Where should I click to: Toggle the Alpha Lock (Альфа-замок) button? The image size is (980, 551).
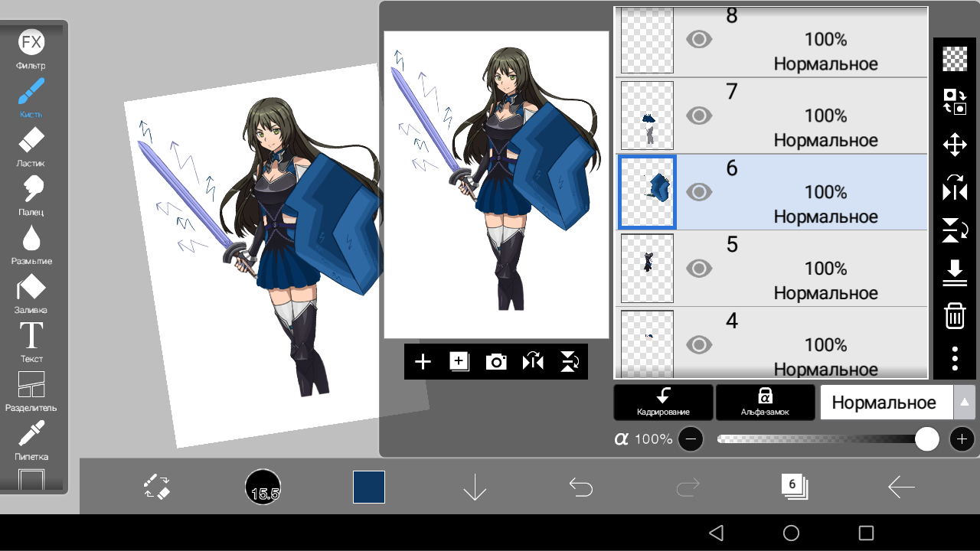(764, 403)
